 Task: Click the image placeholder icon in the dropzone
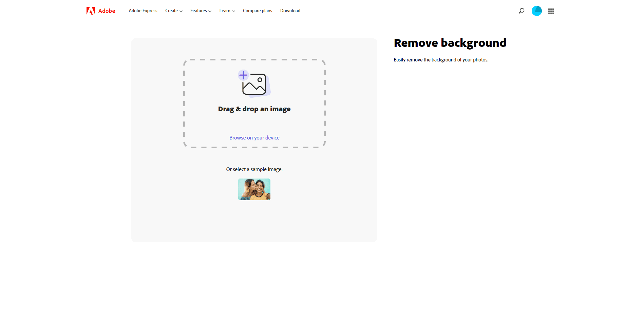click(254, 85)
